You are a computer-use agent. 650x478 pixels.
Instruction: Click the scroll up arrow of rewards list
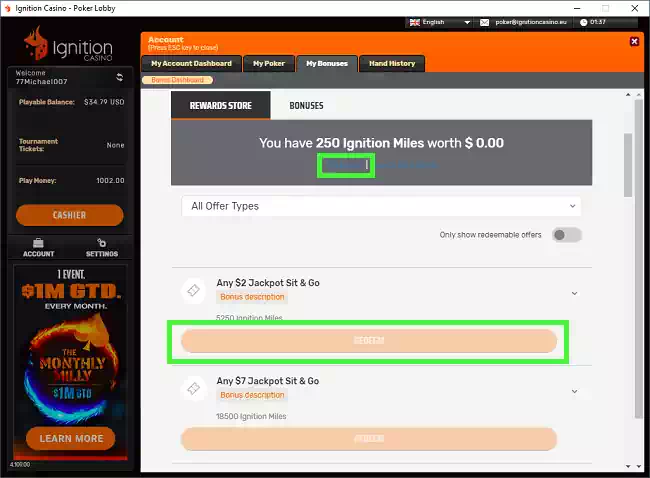[x=628, y=95]
